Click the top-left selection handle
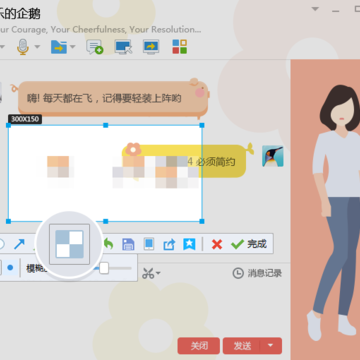Screen dimensions: 360x360 (9, 125)
